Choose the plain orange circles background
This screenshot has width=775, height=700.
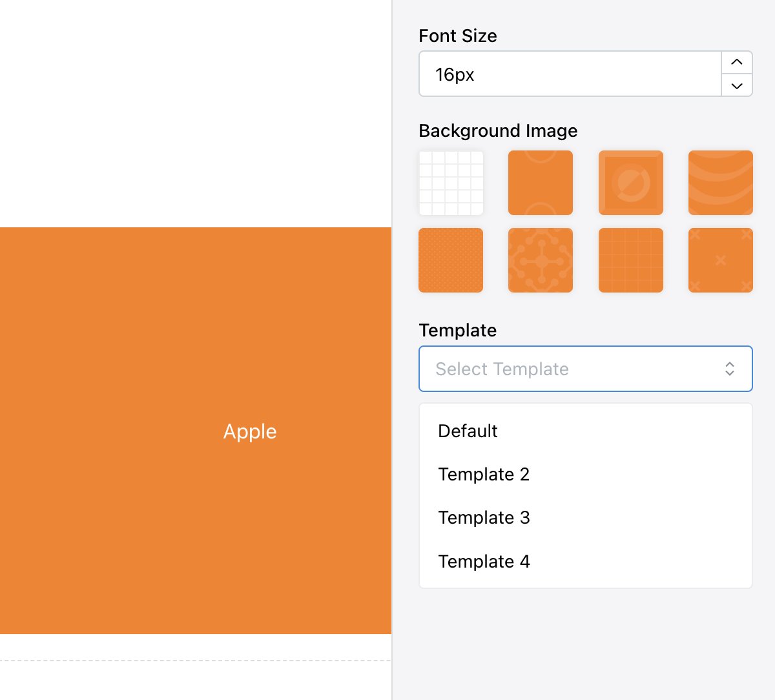point(541,183)
